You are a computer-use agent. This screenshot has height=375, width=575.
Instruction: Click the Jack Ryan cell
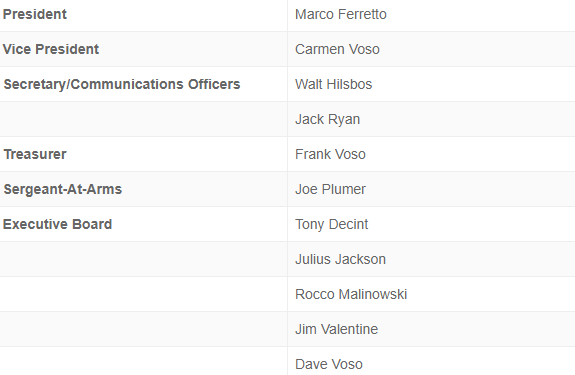point(431,119)
